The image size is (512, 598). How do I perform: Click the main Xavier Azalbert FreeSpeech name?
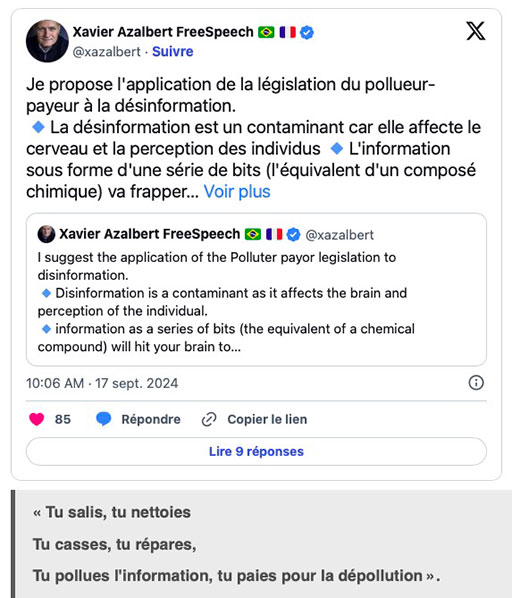(163, 32)
